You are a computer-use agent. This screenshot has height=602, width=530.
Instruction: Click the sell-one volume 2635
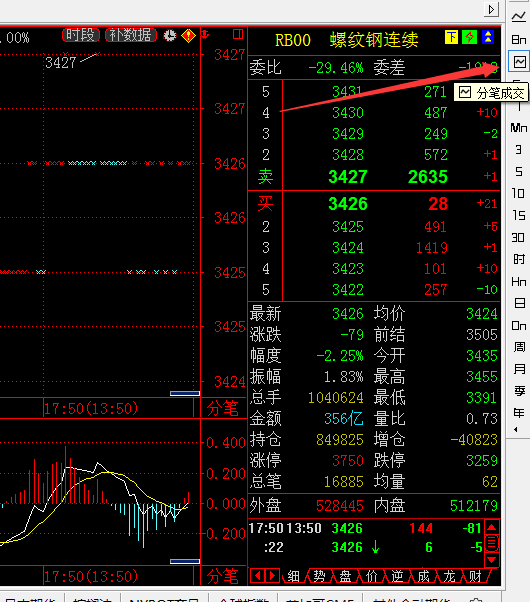point(428,177)
